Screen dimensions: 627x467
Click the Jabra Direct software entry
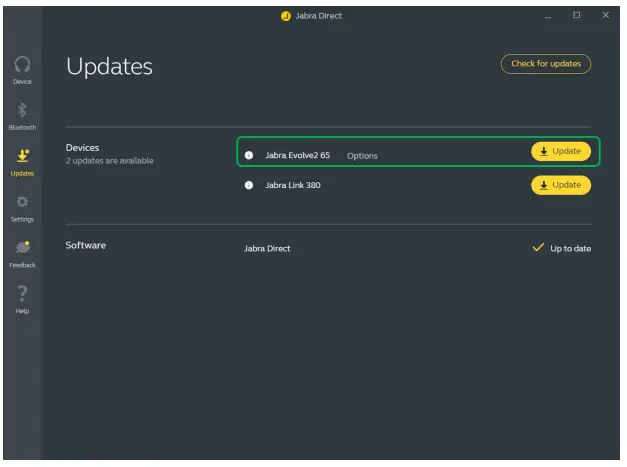coord(267,248)
